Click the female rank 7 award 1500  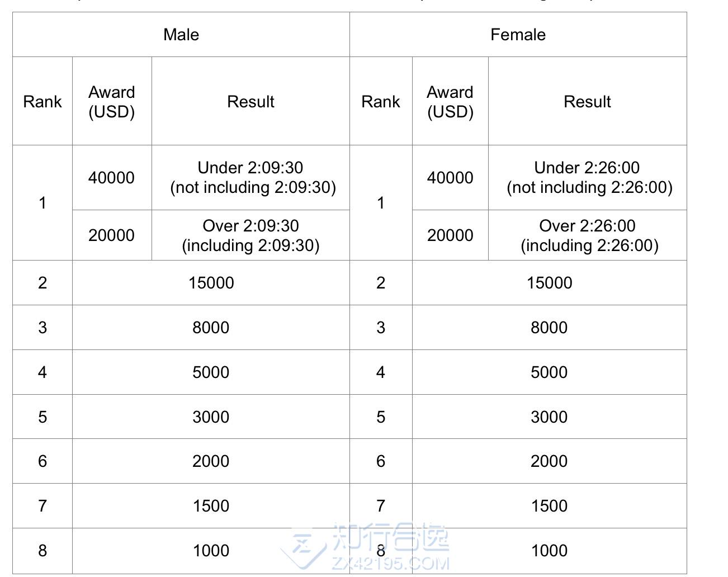549,506
